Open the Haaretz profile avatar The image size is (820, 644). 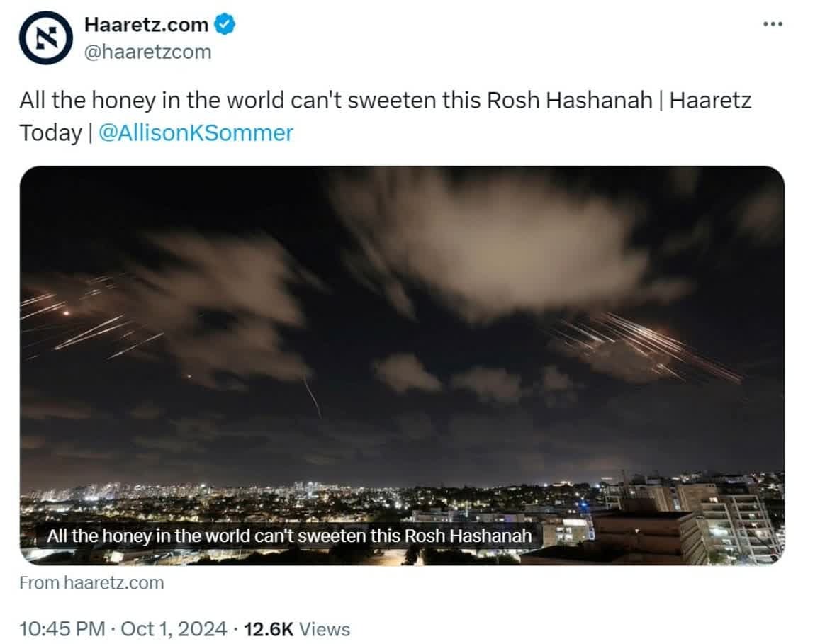click(x=46, y=38)
